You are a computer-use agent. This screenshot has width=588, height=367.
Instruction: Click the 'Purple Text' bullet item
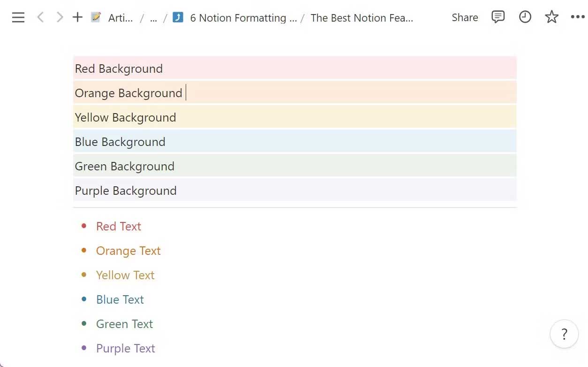pos(126,348)
